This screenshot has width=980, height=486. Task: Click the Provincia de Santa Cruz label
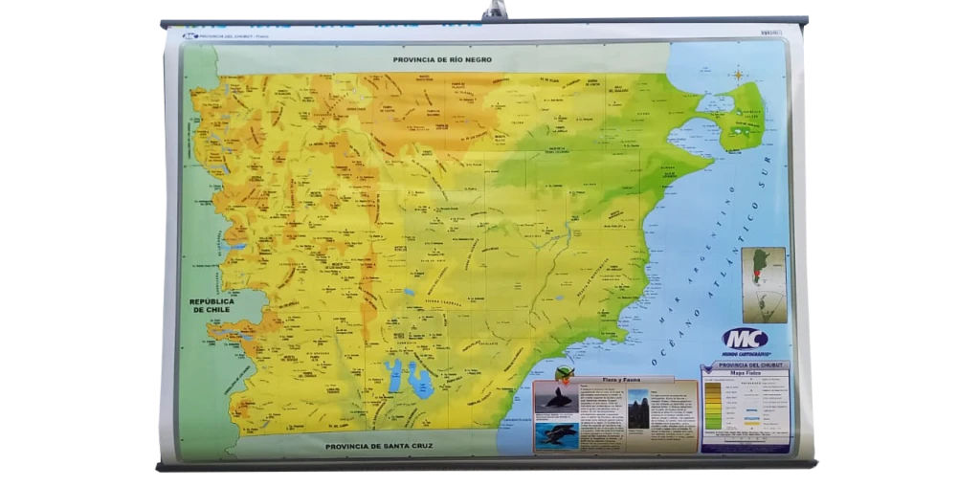(367, 446)
